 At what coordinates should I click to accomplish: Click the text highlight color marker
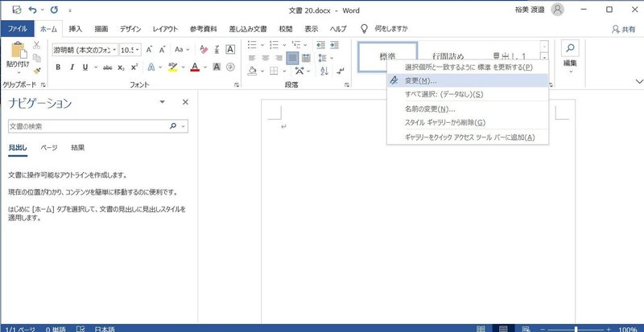pyautogui.click(x=172, y=68)
